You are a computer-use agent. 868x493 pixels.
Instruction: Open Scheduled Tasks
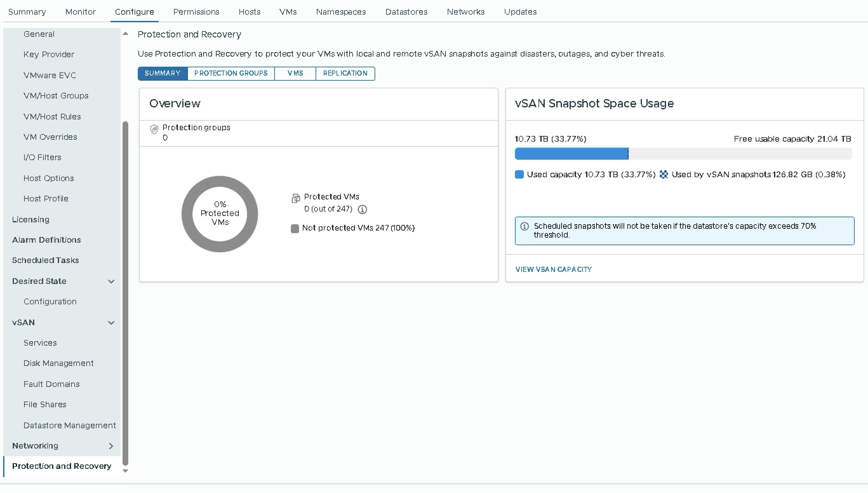(45, 260)
